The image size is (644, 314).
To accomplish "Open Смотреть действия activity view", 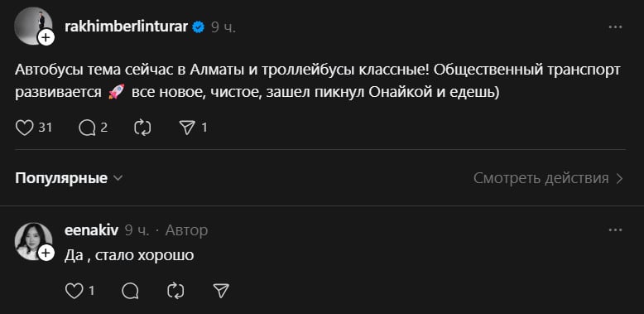I will pos(549,178).
